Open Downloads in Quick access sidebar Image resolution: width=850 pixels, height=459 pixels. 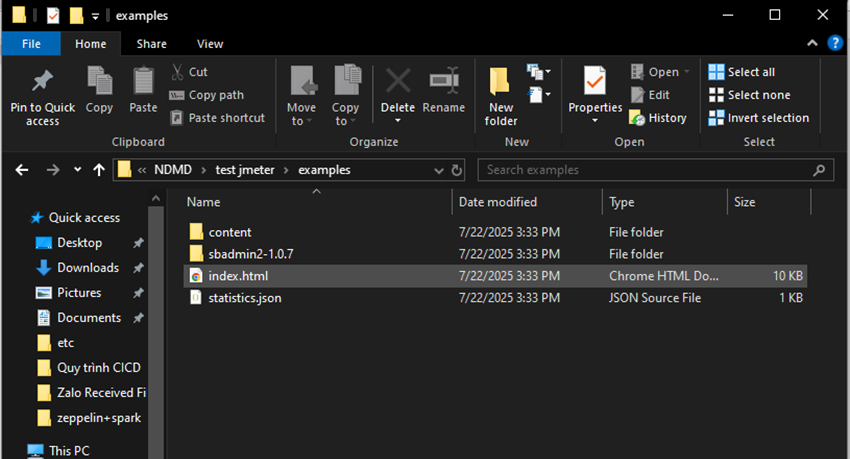click(87, 268)
